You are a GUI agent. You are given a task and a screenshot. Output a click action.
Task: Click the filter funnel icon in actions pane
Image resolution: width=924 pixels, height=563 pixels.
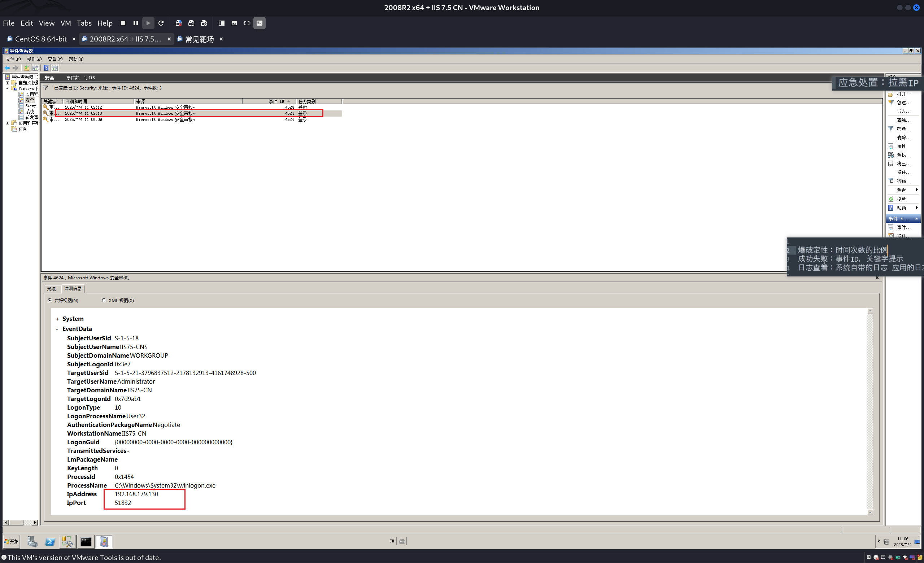point(891,129)
